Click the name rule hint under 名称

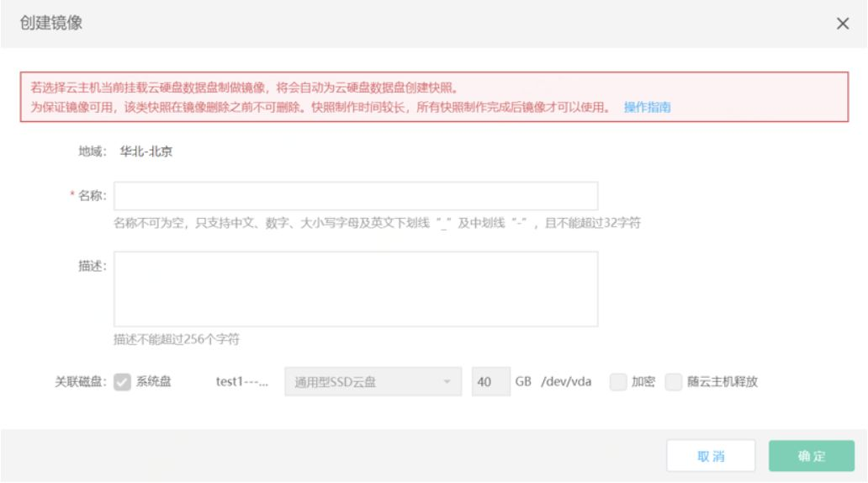pyautogui.click(x=377, y=223)
